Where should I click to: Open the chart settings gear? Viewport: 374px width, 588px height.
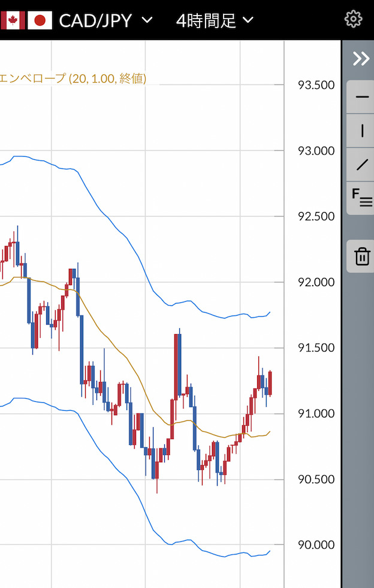click(x=354, y=19)
